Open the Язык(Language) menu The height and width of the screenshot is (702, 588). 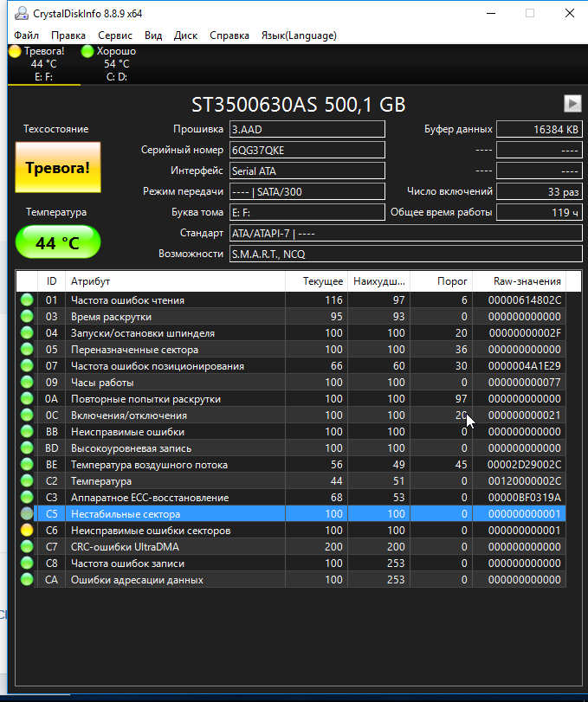click(x=299, y=35)
